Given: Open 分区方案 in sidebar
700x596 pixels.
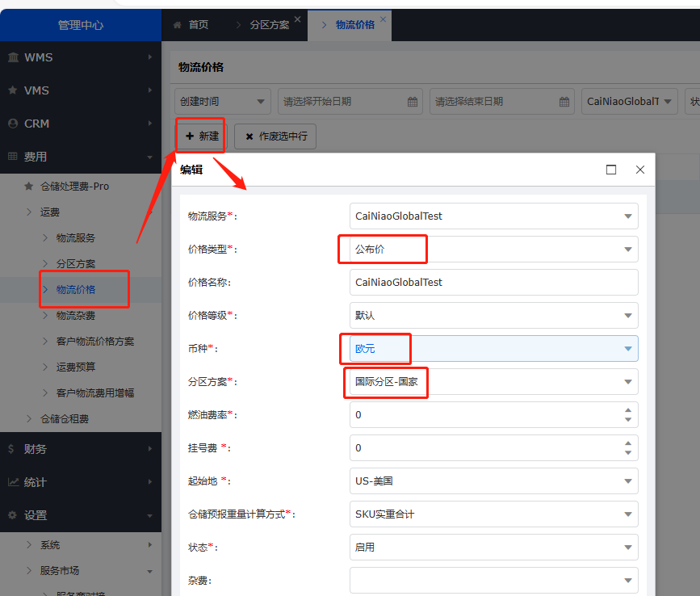Looking at the screenshot, I should 75,264.
